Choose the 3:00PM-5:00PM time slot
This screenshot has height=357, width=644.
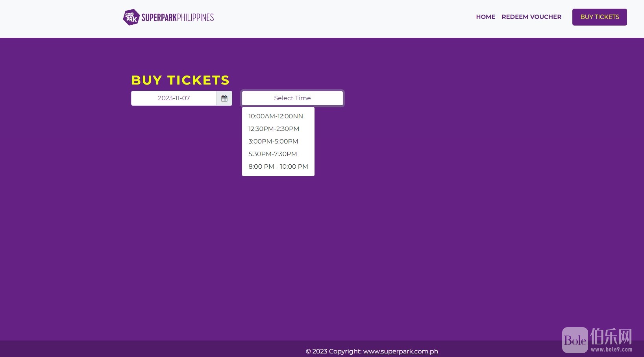pos(278,142)
